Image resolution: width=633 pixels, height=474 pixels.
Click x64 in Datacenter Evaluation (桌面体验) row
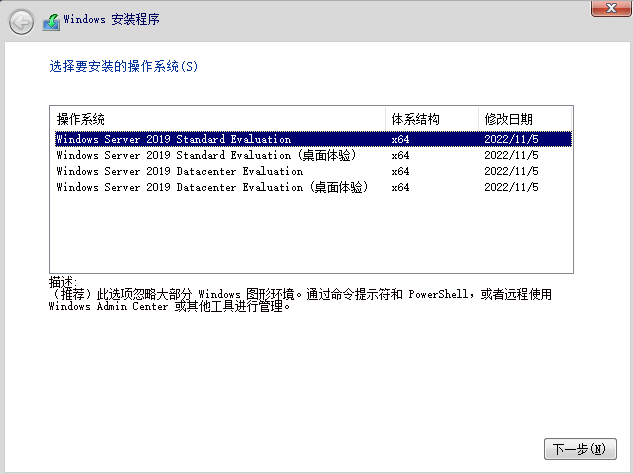[x=400, y=187]
